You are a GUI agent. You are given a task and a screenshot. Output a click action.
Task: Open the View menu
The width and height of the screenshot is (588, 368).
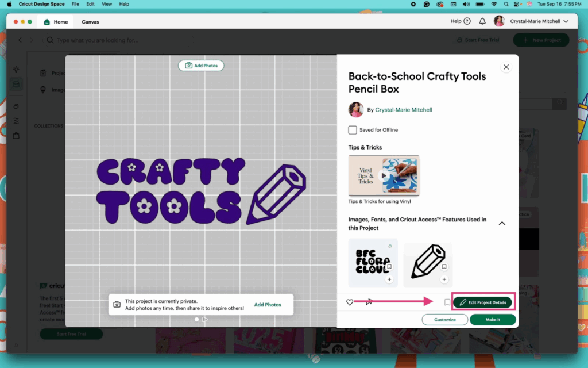pyautogui.click(x=107, y=4)
